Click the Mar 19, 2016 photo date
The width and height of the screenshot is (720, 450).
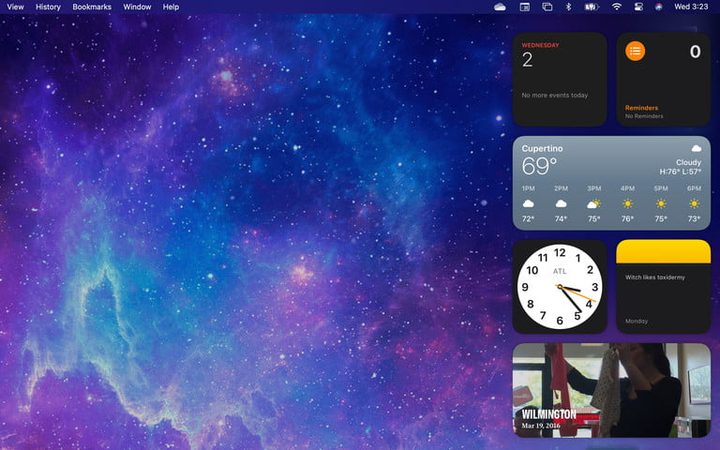(x=541, y=426)
